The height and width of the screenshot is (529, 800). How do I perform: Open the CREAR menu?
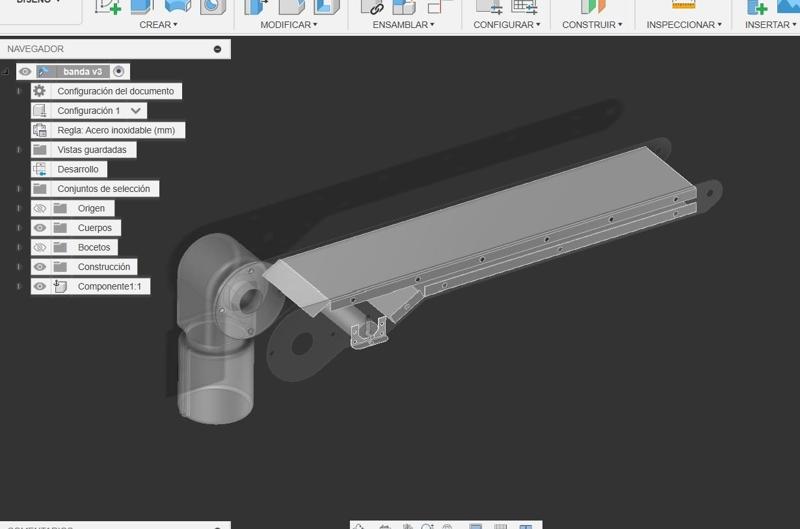tap(158, 24)
